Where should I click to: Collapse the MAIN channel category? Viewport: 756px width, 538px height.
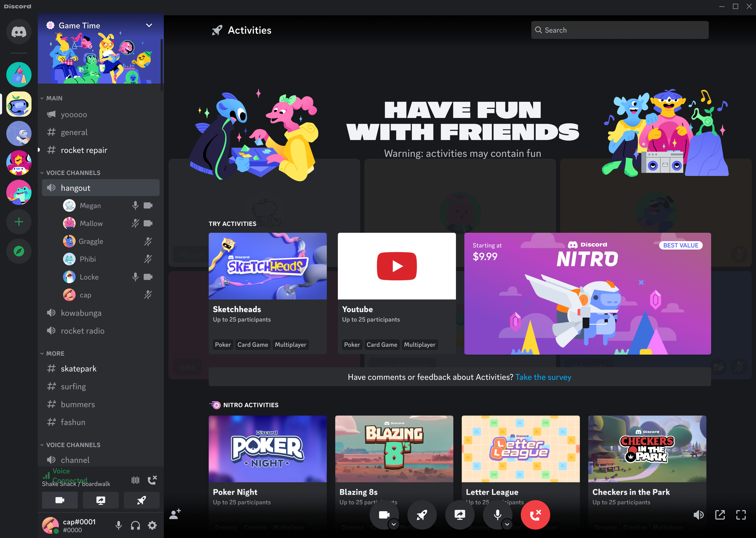click(x=54, y=98)
